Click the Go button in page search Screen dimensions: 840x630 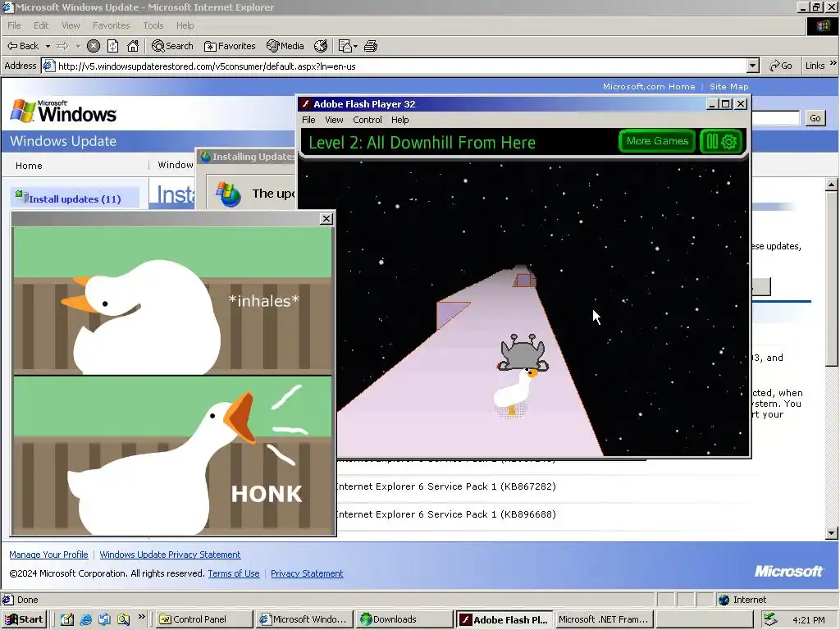(815, 118)
